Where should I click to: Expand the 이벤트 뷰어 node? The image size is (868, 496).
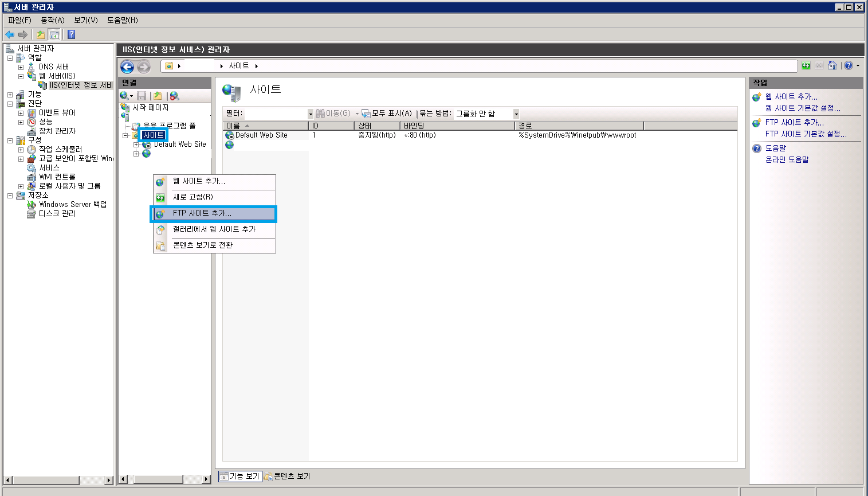click(x=21, y=113)
